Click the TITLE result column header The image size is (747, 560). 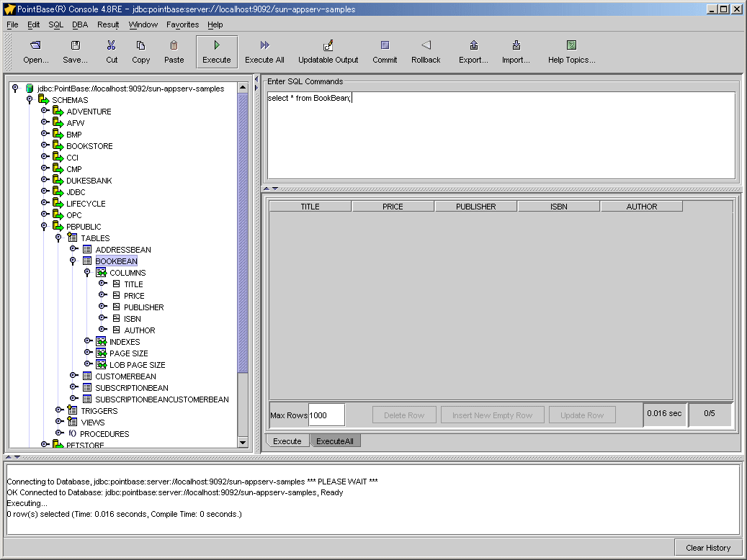310,207
